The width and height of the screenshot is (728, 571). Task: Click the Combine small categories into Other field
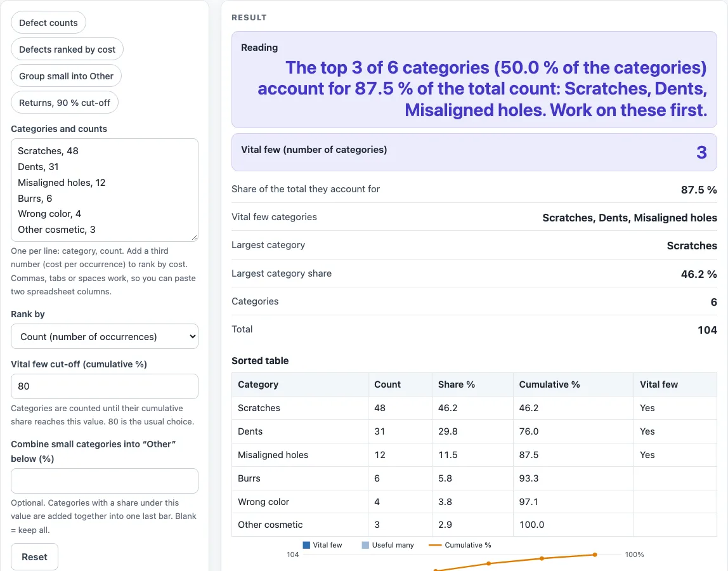pos(105,481)
